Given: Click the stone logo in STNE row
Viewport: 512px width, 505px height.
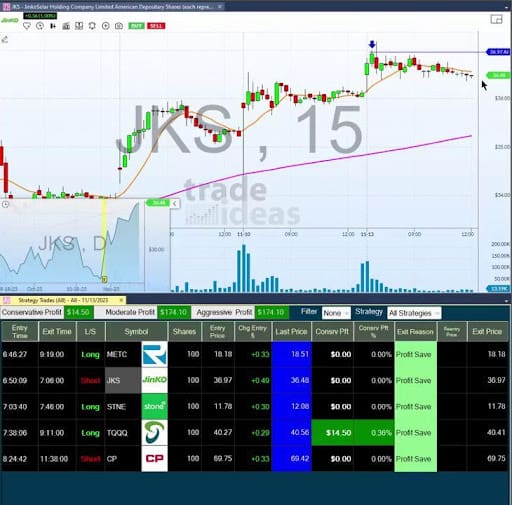Looking at the screenshot, I should click(x=154, y=406).
